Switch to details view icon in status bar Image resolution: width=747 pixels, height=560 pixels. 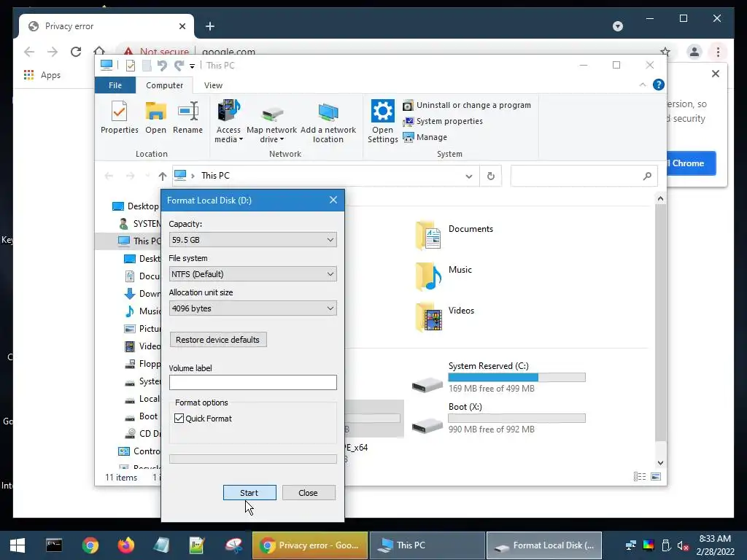pos(640,477)
